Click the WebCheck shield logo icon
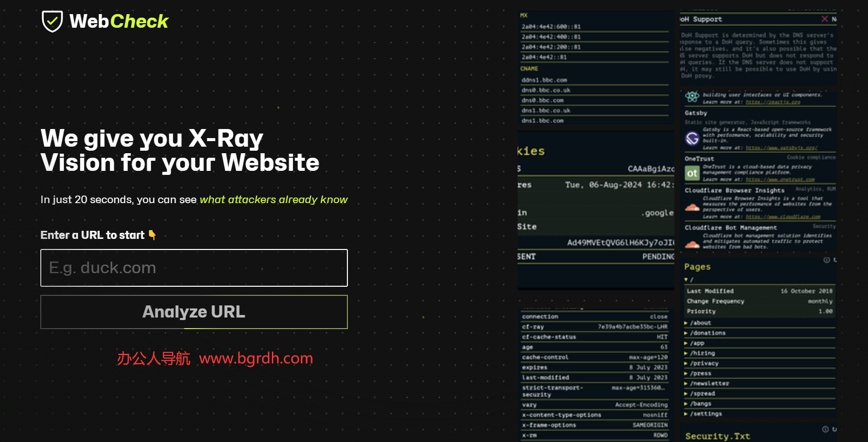 coord(52,21)
